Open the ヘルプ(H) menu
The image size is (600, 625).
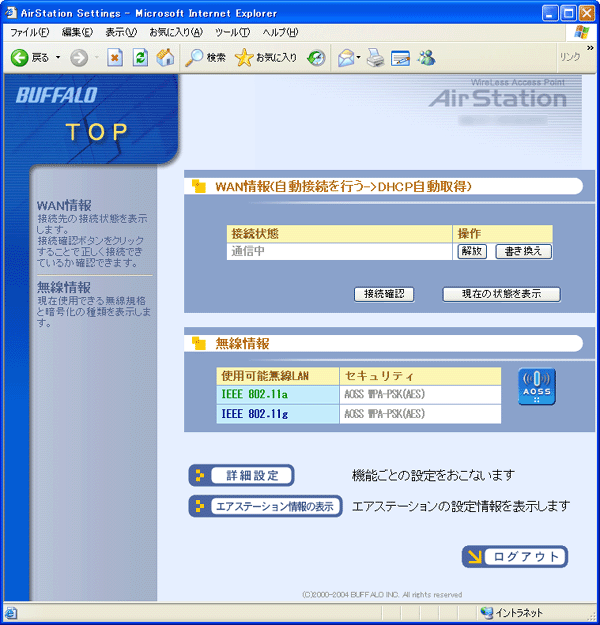280,32
